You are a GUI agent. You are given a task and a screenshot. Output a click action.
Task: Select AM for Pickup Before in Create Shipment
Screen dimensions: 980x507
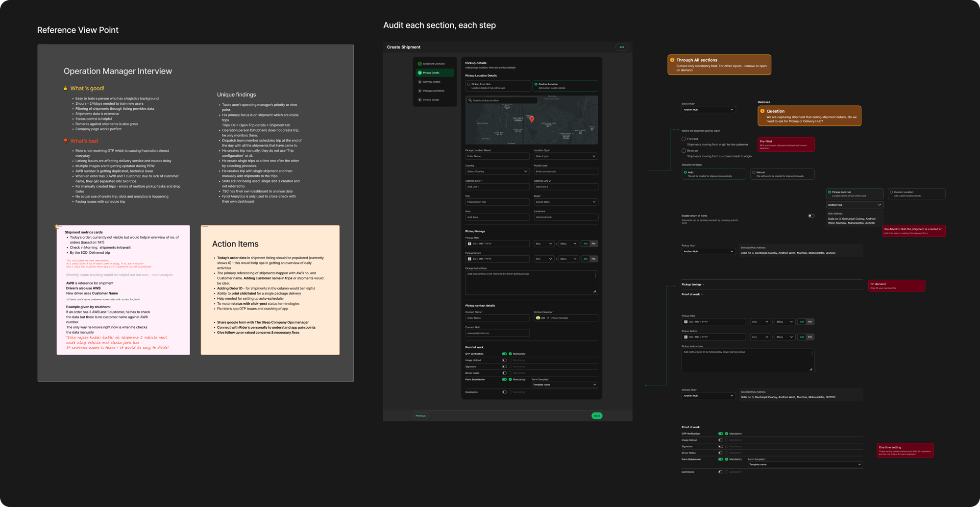click(x=585, y=259)
